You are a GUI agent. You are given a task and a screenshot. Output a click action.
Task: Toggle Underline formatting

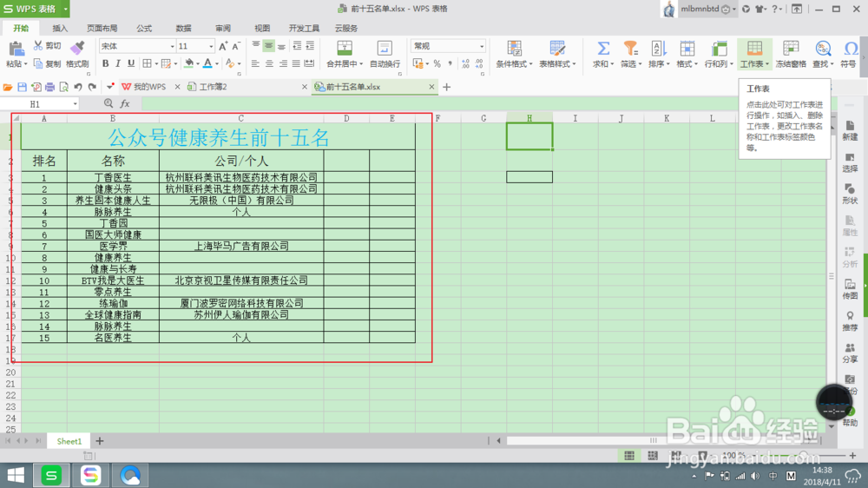tap(131, 63)
